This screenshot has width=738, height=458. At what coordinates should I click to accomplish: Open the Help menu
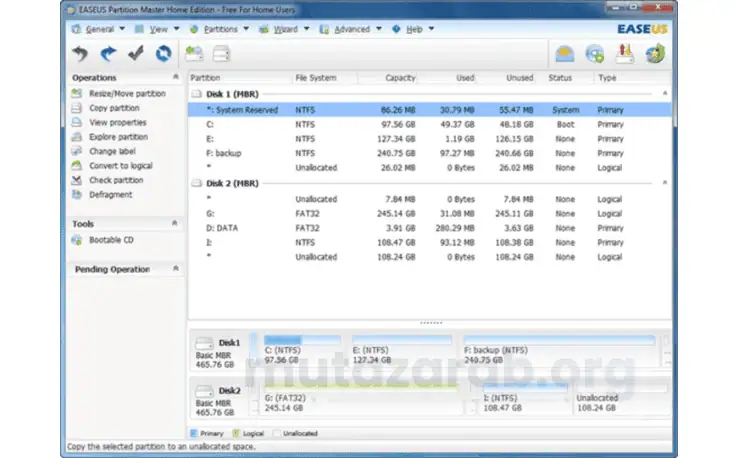pos(414,29)
